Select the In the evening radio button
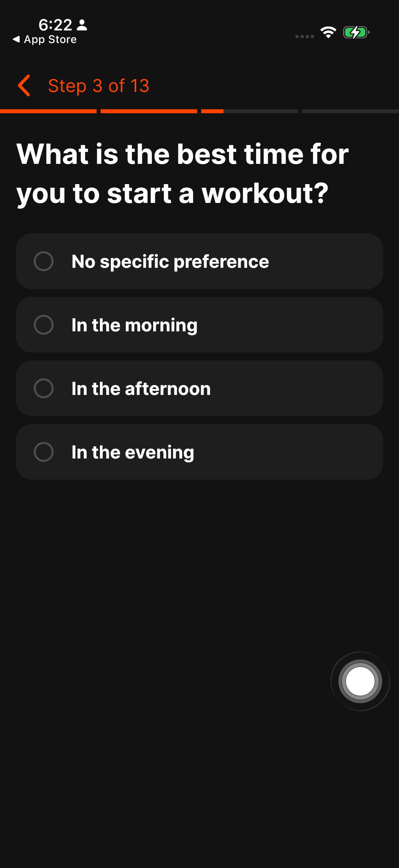 [44, 452]
